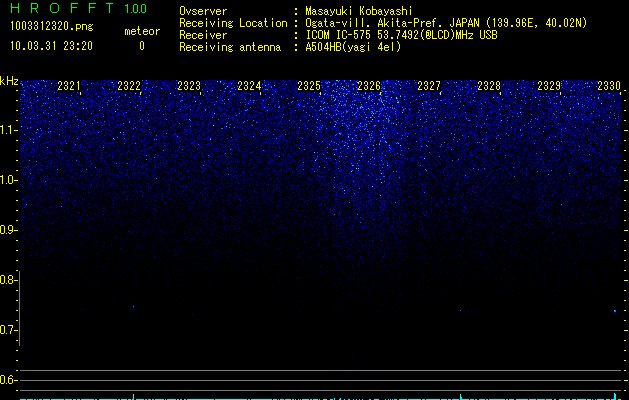Screen dimensions: 629x400
Task: Select observer name Masayuki Kobayashi
Action: tap(359, 11)
